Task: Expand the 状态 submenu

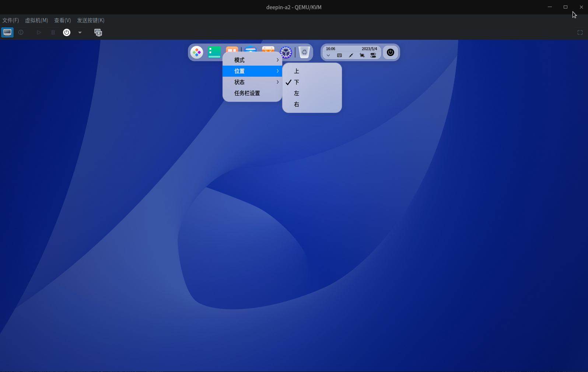Action: pos(252,82)
